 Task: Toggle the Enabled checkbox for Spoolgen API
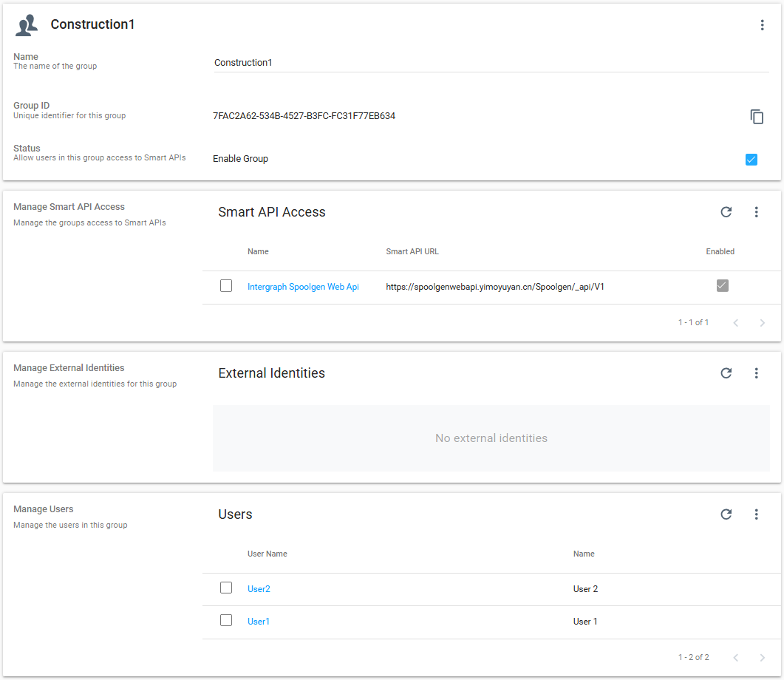[x=722, y=286]
